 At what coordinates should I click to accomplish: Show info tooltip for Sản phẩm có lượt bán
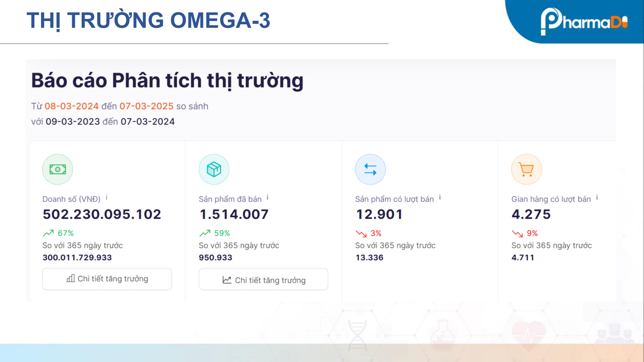pyautogui.click(x=439, y=197)
